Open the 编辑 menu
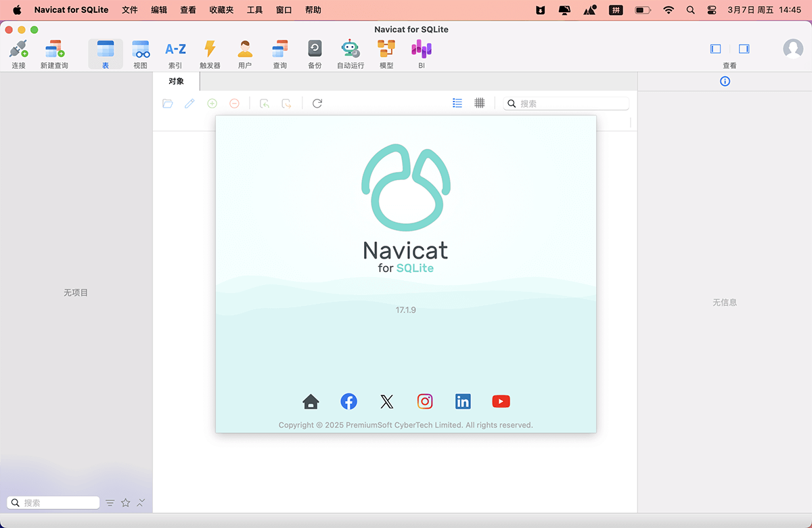Viewport: 812px width, 528px height. (x=159, y=10)
